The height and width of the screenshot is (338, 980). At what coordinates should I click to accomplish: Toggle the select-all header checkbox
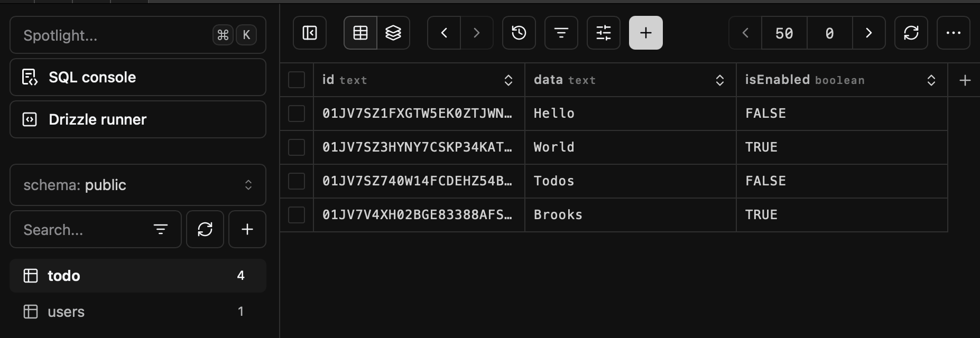click(297, 80)
